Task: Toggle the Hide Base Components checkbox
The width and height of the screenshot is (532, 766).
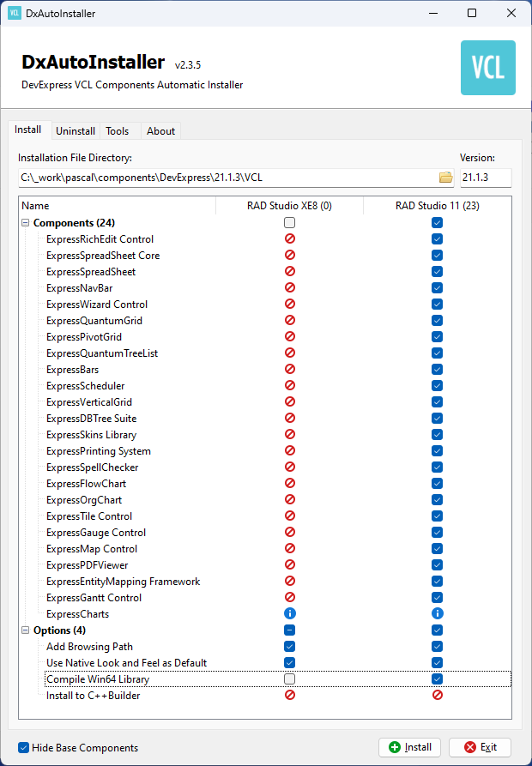Action: (23, 747)
